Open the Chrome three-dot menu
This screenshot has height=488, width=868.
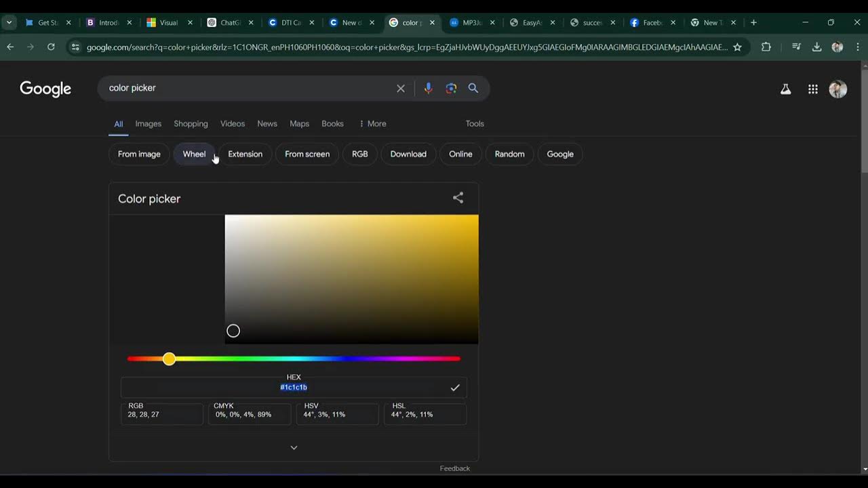tap(858, 47)
